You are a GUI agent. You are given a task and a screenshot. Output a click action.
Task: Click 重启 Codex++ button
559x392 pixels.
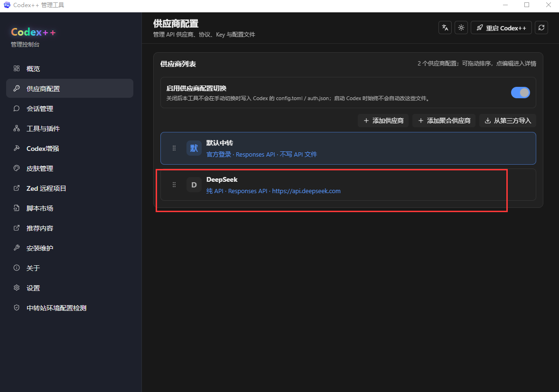tap(501, 28)
